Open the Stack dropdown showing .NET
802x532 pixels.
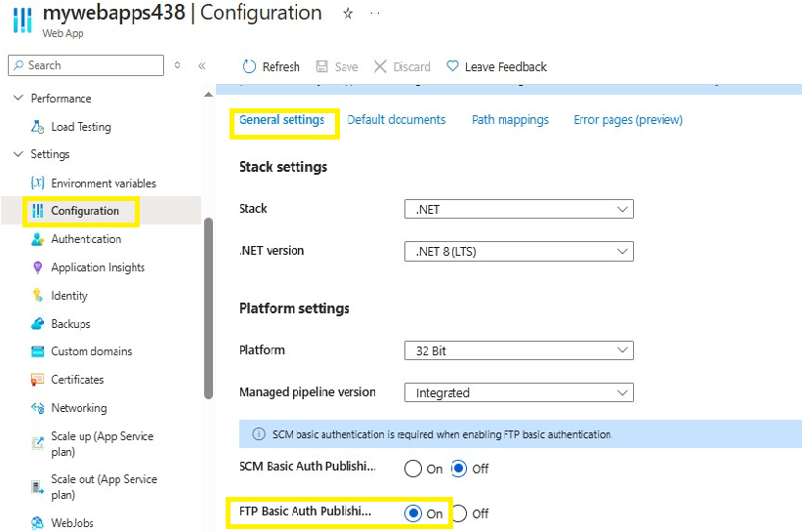point(519,209)
